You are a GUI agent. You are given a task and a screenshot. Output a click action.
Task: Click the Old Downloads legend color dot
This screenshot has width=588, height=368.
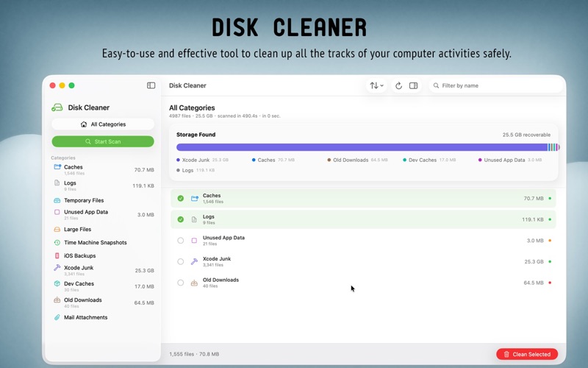(329, 160)
